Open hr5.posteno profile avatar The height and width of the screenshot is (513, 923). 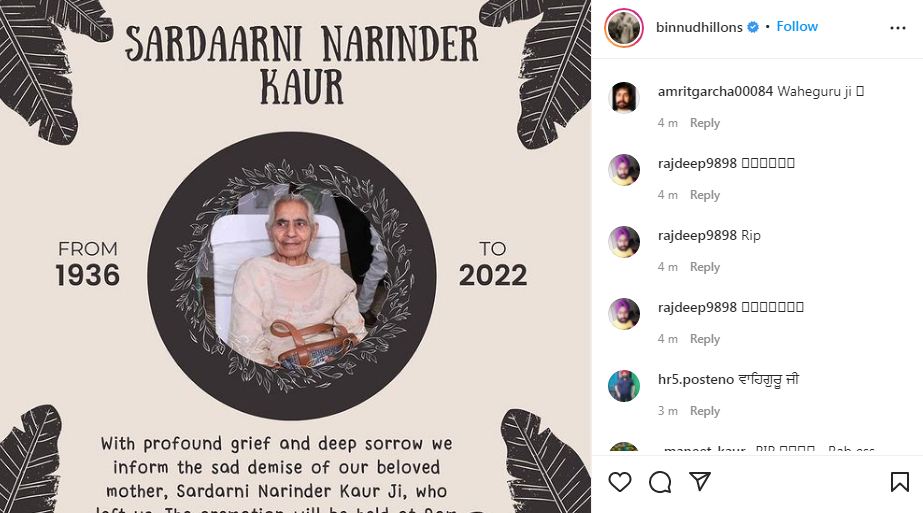pos(623,386)
